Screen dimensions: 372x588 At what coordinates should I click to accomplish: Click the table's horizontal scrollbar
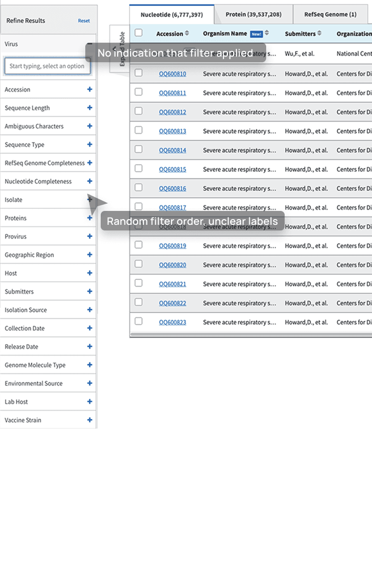tap(251, 335)
